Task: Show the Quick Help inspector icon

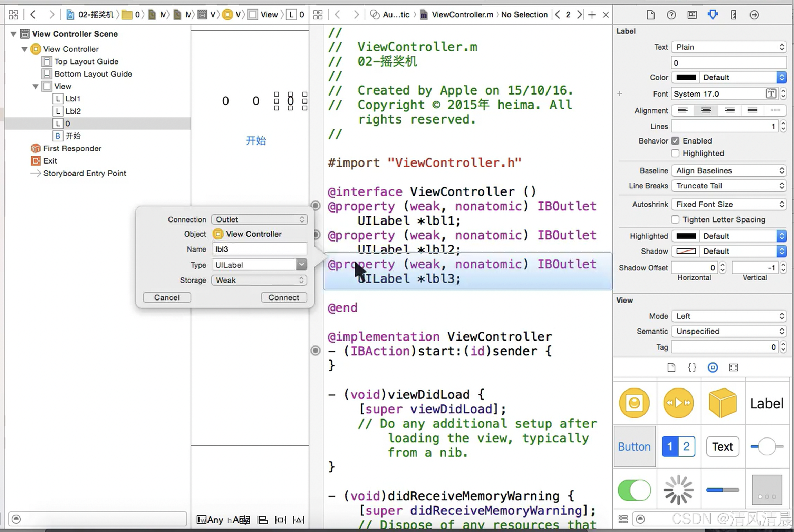Action: point(671,14)
